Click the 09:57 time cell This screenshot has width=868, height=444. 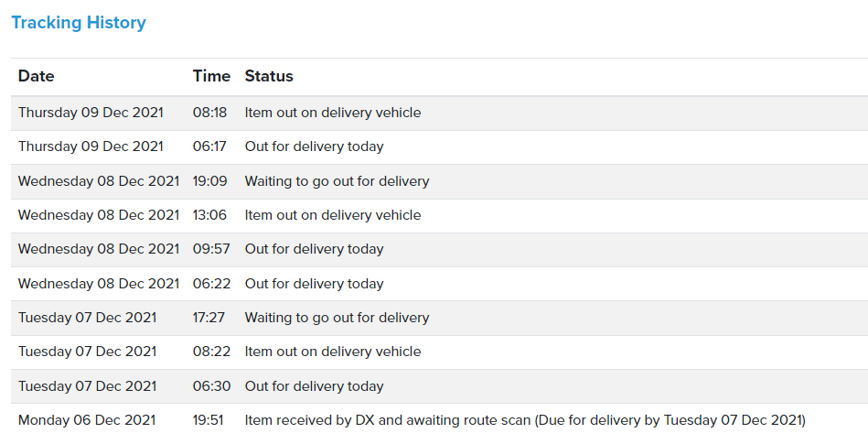pos(211,249)
